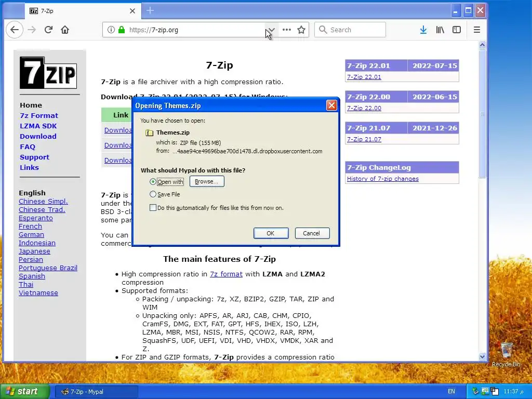The image size is (532, 399).
Task: Close the Opening Themes.zip dialog
Action: pos(331,105)
